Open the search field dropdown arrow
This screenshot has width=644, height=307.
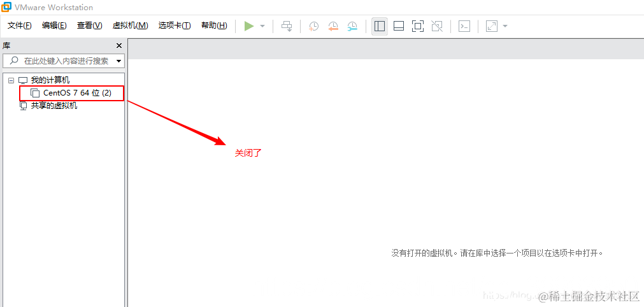pyautogui.click(x=119, y=61)
